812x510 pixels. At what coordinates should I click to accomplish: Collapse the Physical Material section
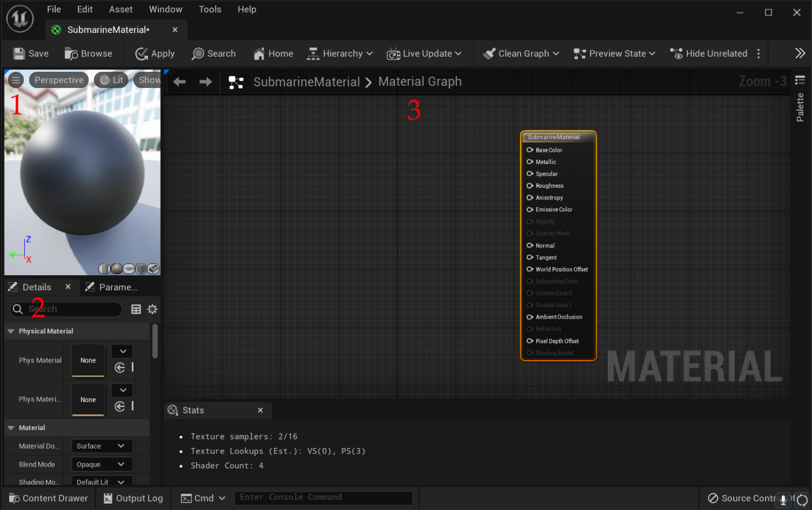click(x=10, y=331)
